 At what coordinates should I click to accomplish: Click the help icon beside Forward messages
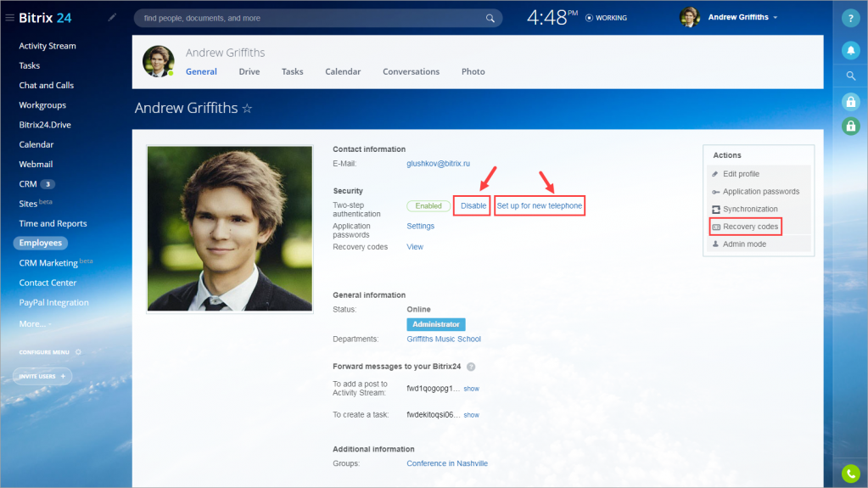(x=471, y=367)
